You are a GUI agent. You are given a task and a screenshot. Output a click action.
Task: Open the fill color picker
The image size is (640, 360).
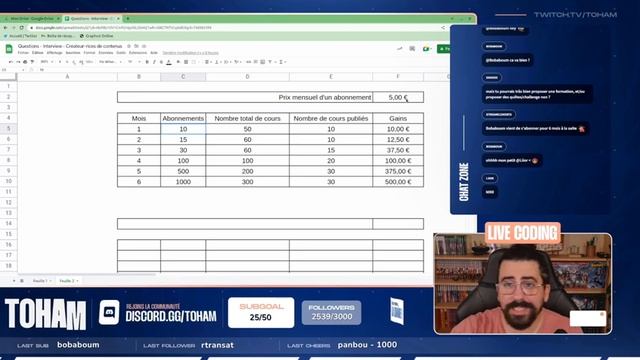178,62
